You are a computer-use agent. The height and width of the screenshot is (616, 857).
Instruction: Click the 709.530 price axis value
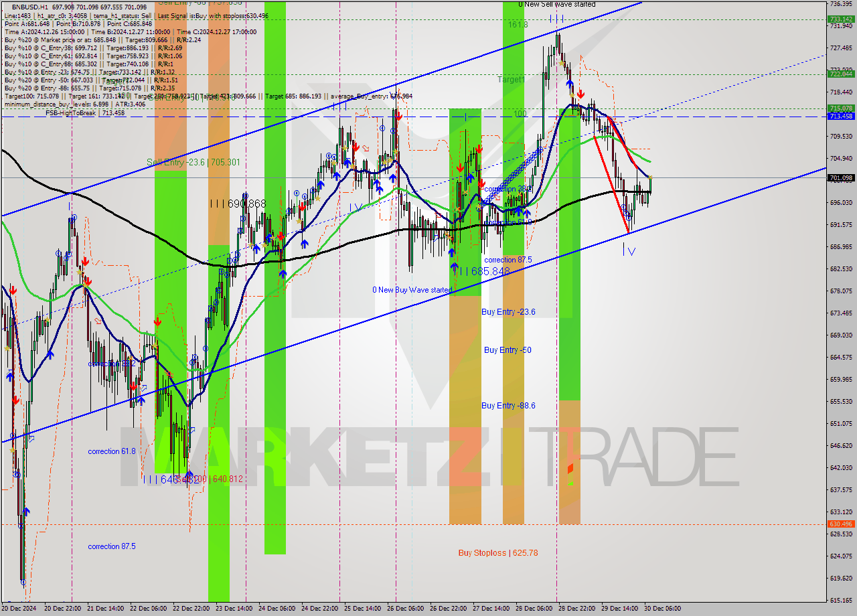841,136
